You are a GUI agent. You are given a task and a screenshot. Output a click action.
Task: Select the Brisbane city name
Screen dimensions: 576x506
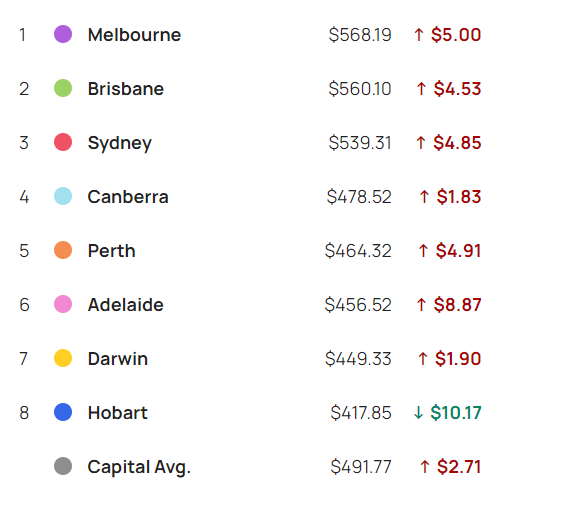(126, 89)
